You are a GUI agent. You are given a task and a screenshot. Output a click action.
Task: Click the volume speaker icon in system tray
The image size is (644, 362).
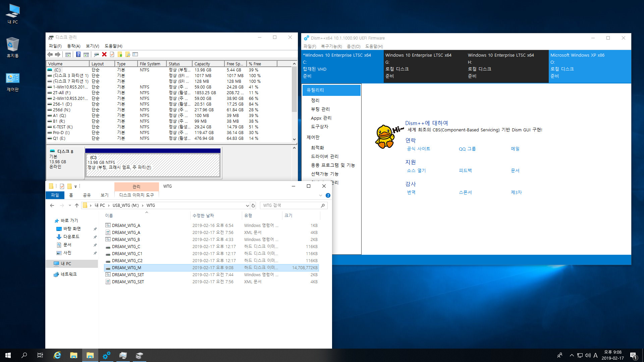pos(588,355)
